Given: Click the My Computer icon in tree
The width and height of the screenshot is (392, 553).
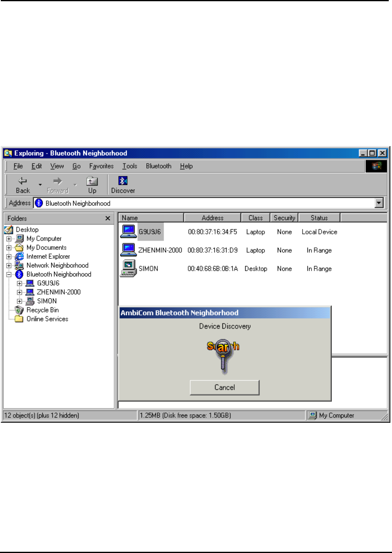Looking at the screenshot, I should (x=20, y=239).
